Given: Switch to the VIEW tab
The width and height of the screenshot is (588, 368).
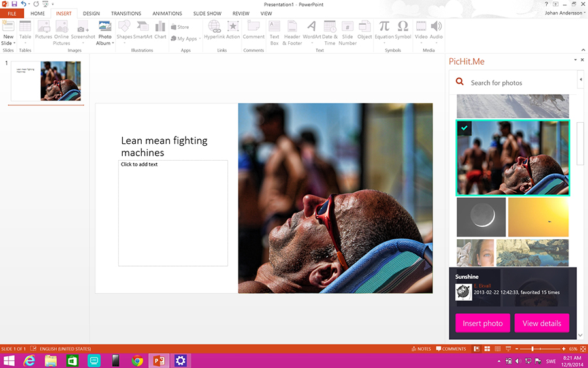Looking at the screenshot, I should [x=267, y=14].
